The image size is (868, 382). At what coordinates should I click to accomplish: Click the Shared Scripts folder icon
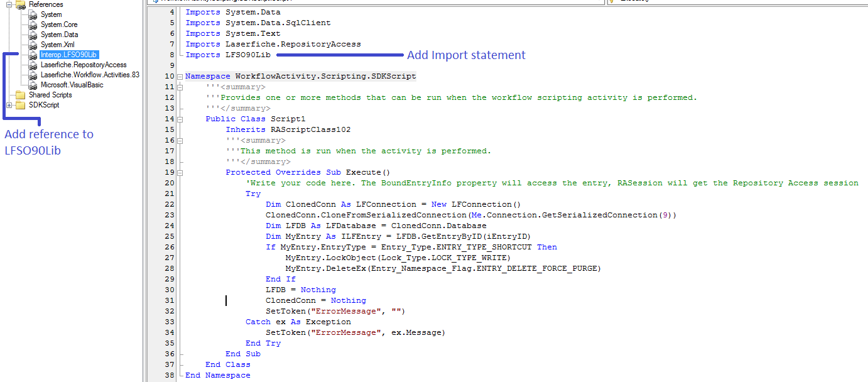coord(21,95)
